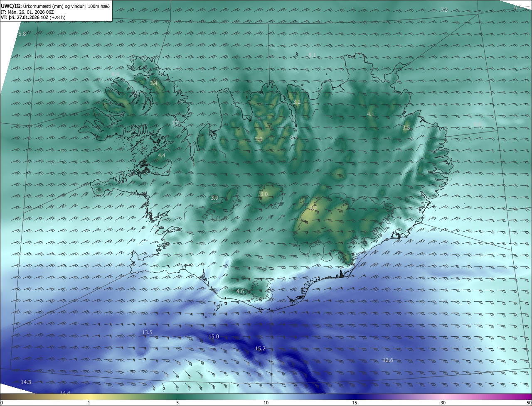532x406 pixels.
Task: Click the 15.2 value label over the sea
Action: (x=260, y=348)
